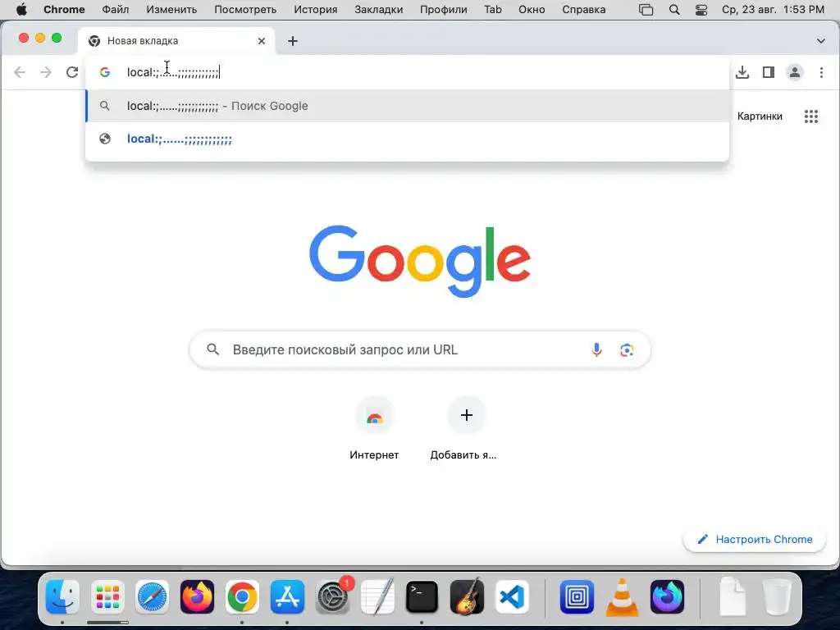Viewport: 840px width, 630px height.
Task: Launch GarageBand from the dock
Action: 467,597
